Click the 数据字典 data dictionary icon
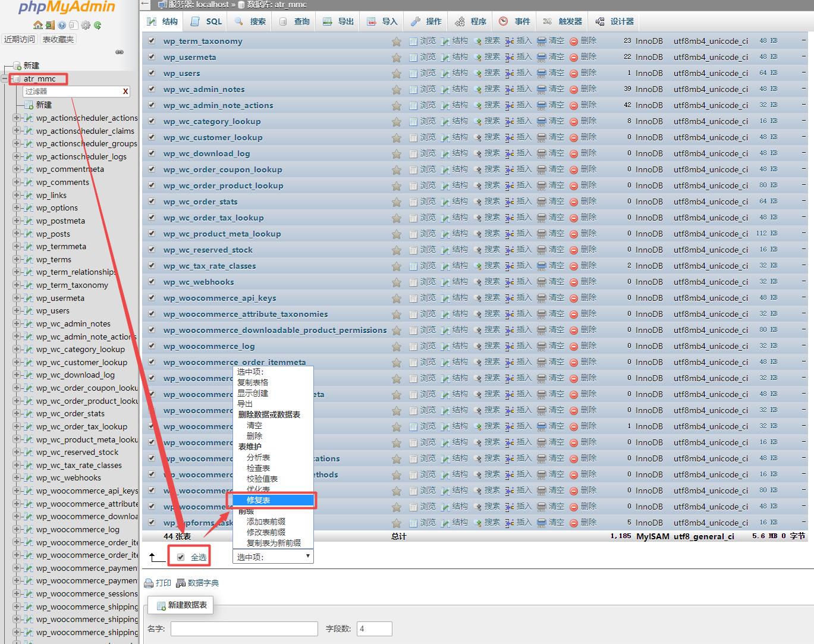This screenshot has height=644, width=814. coord(181,583)
